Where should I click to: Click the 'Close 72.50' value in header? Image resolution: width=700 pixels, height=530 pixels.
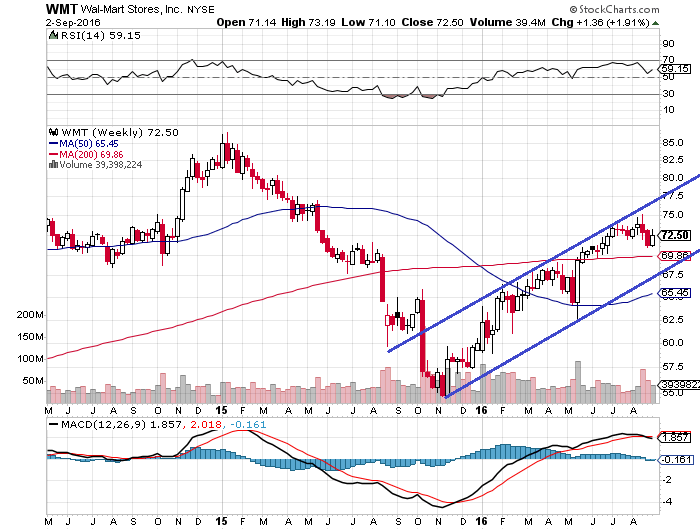pyautogui.click(x=432, y=22)
